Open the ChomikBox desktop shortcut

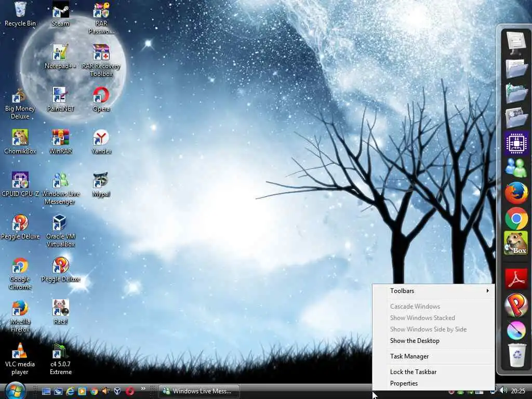point(20,142)
